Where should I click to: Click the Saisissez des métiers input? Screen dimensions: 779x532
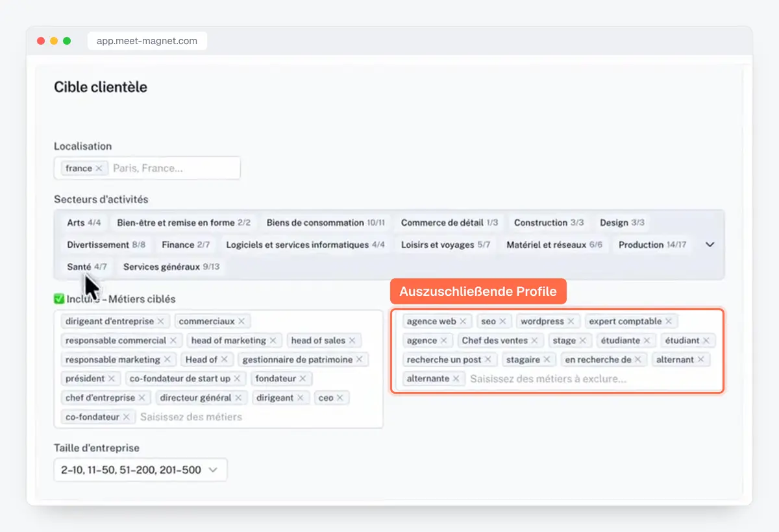(191, 417)
